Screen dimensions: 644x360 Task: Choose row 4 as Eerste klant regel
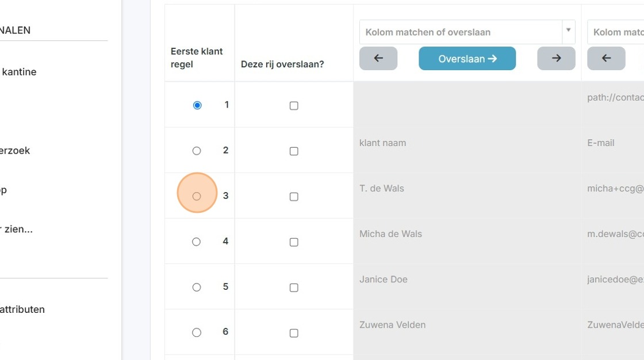(x=196, y=242)
